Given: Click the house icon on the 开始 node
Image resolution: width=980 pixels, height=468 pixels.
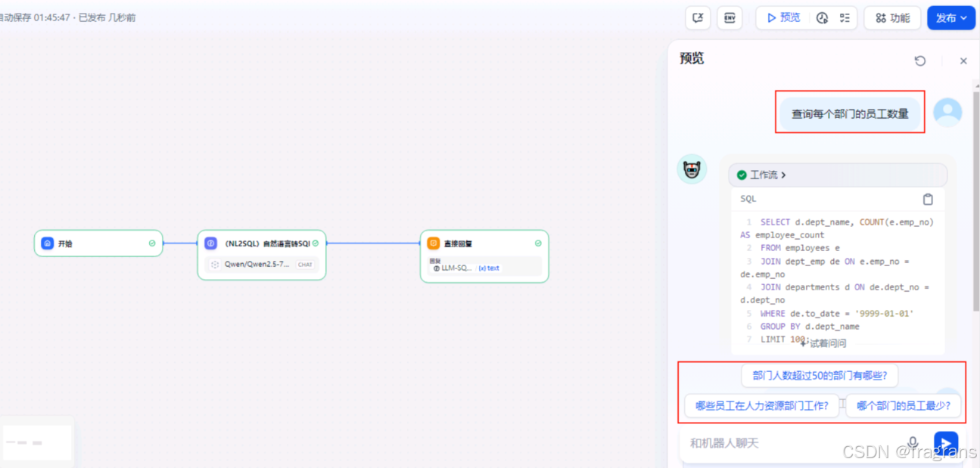Looking at the screenshot, I should (x=47, y=243).
